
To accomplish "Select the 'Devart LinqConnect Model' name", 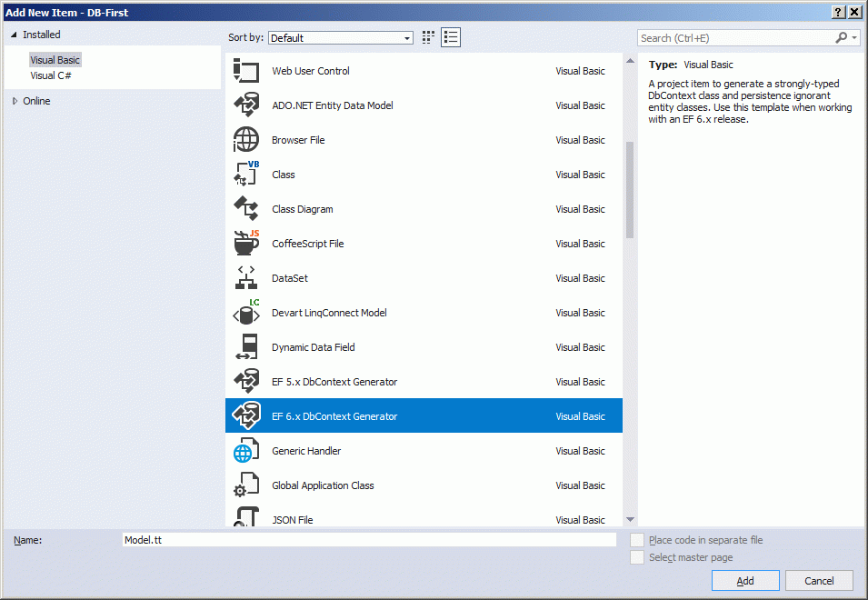I will pyautogui.click(x=329, y=313).
